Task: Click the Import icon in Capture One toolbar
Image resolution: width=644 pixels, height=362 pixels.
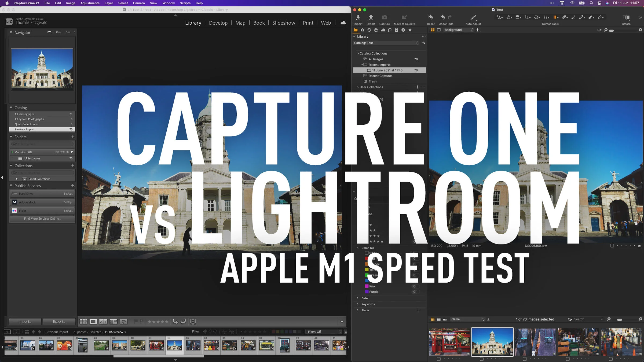Action: (358, 17)
